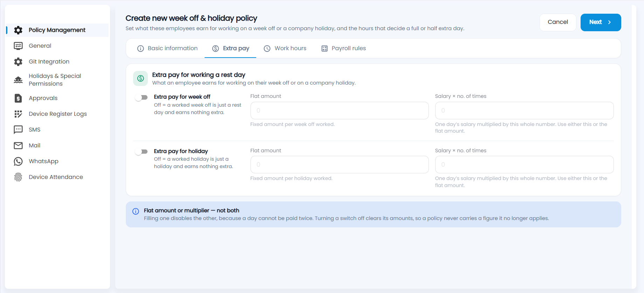Click green dollar icon beside rest day heading
The height and width of the screenshot is (293, 644).
[141, 78]
